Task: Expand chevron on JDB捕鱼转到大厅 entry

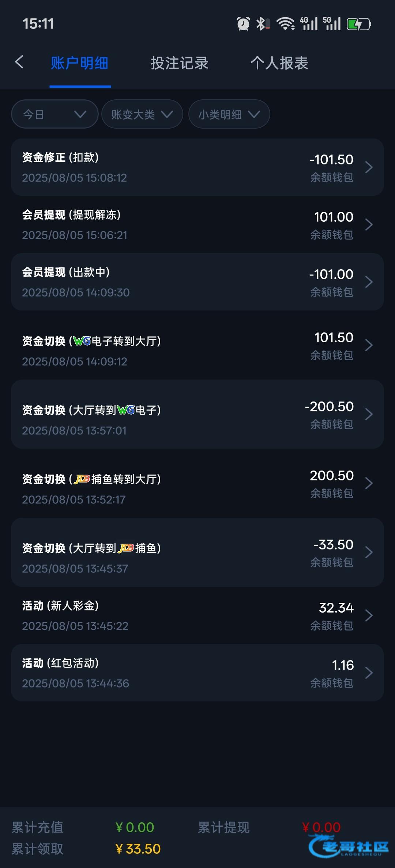Action: pyautogui.click(x=369, y=483)
